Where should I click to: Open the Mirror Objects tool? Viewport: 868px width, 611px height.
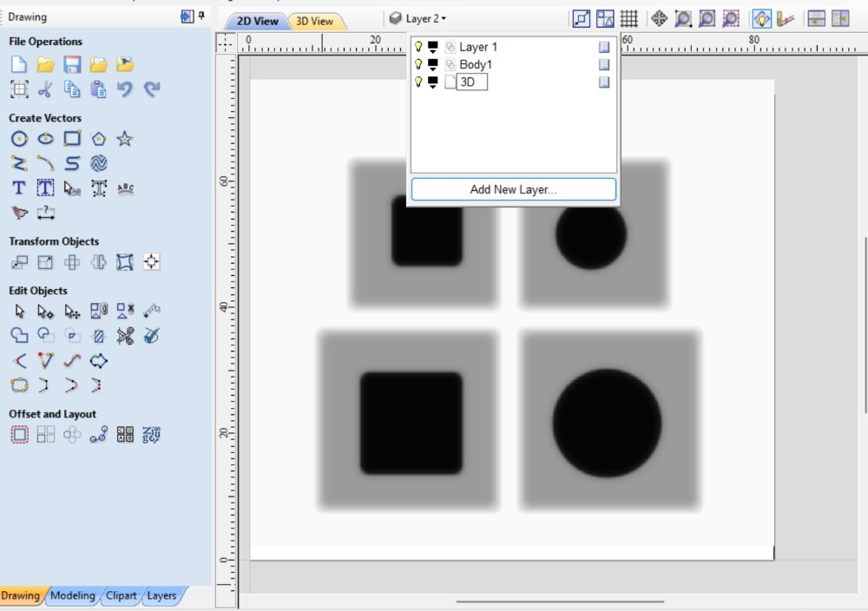[x=99, y=262]
